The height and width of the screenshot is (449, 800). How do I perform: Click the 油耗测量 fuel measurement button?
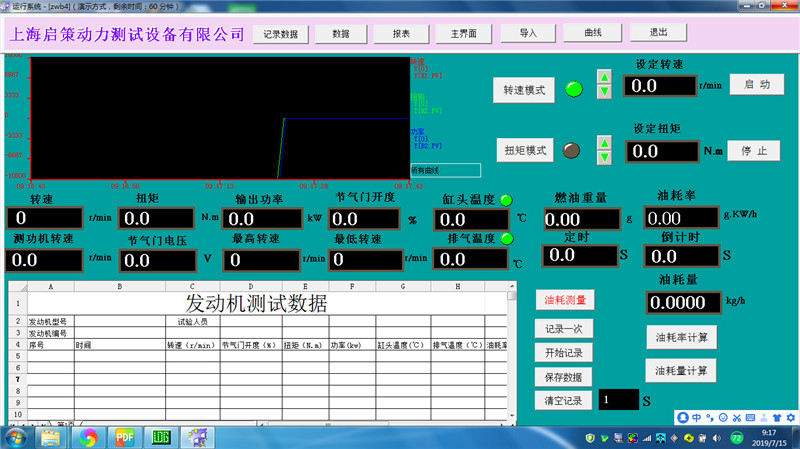point(565,299)
